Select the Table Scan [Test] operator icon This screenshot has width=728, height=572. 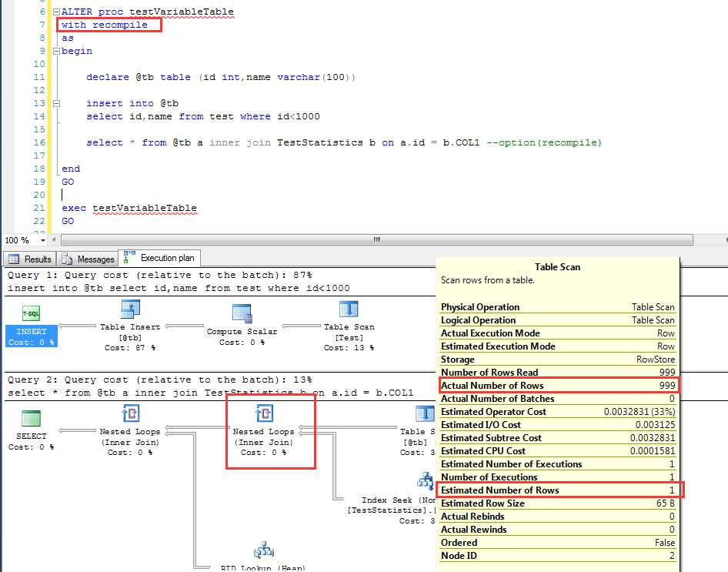(x=349, y=309)
